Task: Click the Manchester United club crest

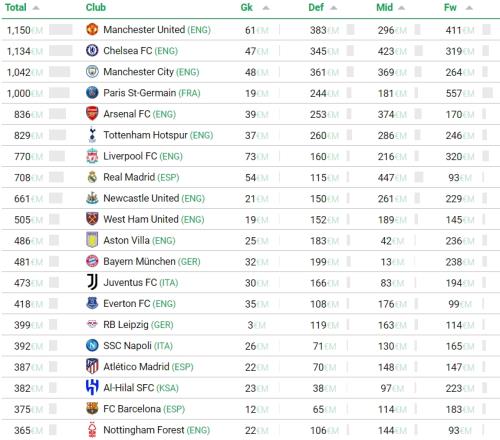Action: pos(92,29)
